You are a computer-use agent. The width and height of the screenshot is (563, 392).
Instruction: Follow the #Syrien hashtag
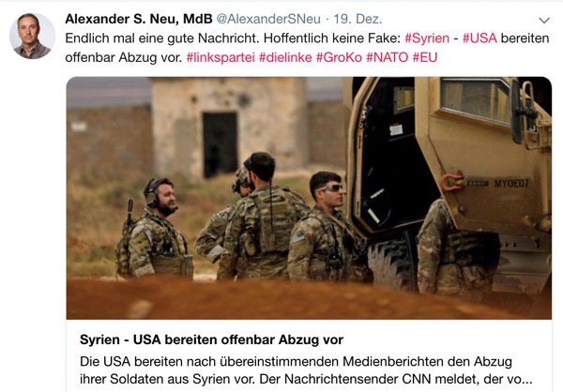click(427, 38)
